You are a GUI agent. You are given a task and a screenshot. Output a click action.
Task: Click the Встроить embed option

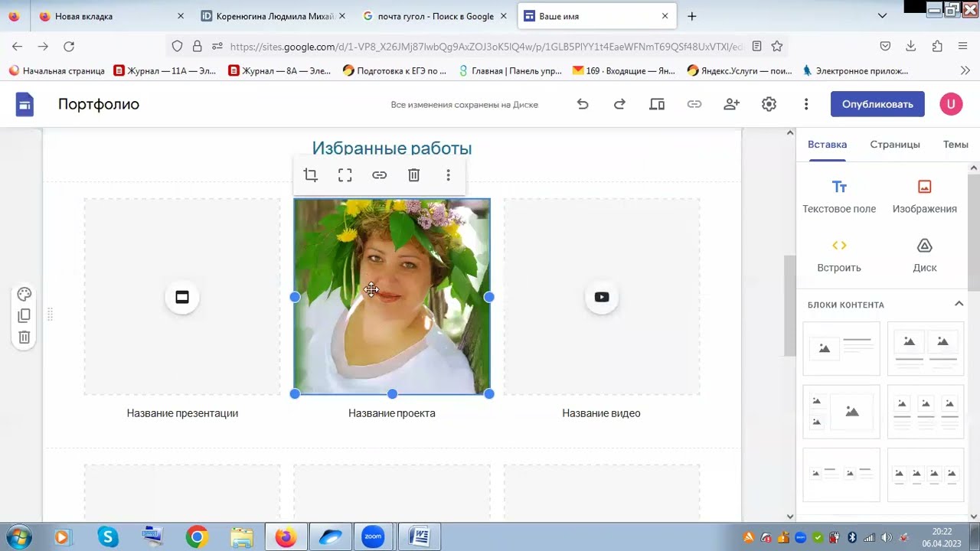pos(839,256)
